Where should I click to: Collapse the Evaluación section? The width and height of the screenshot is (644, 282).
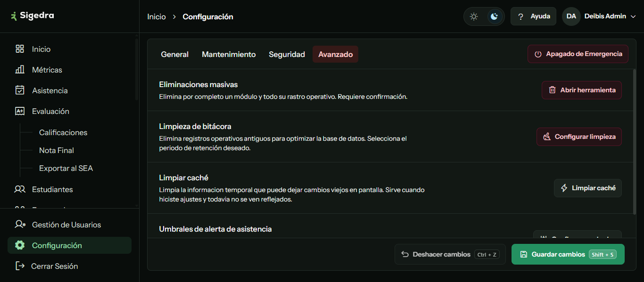point(69,111)
